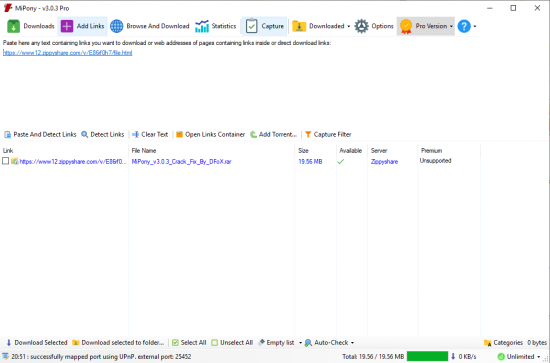Click Paste And Detect Links
550x363 pixels.
pos(40,134)
